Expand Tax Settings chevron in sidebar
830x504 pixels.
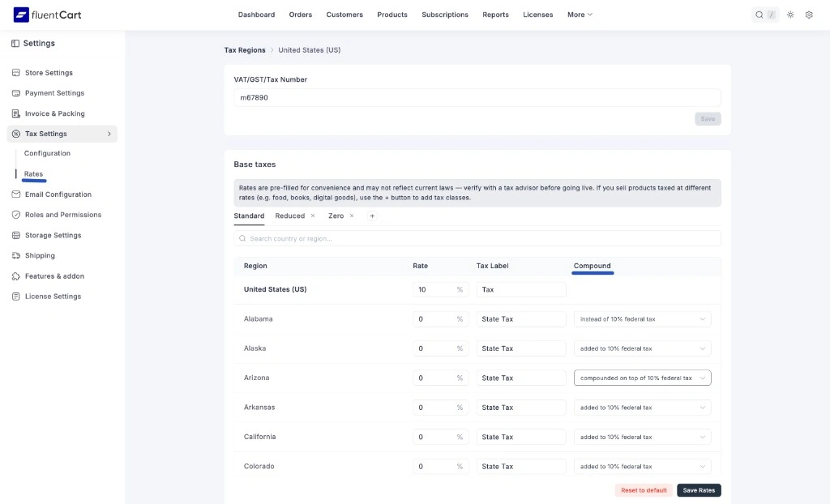[x=109, y=134]
